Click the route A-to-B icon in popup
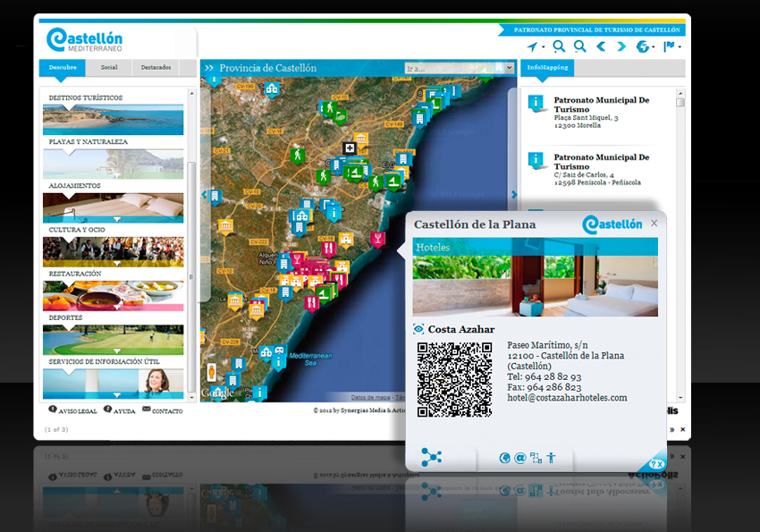Viewport: 760px width, 532px height. pyautogui.click(x=536, y=458)
